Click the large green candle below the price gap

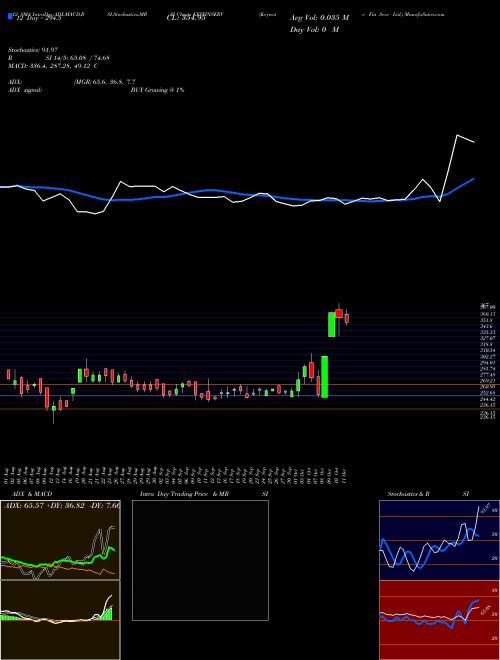pyautogui.click(x=324, y=377)
